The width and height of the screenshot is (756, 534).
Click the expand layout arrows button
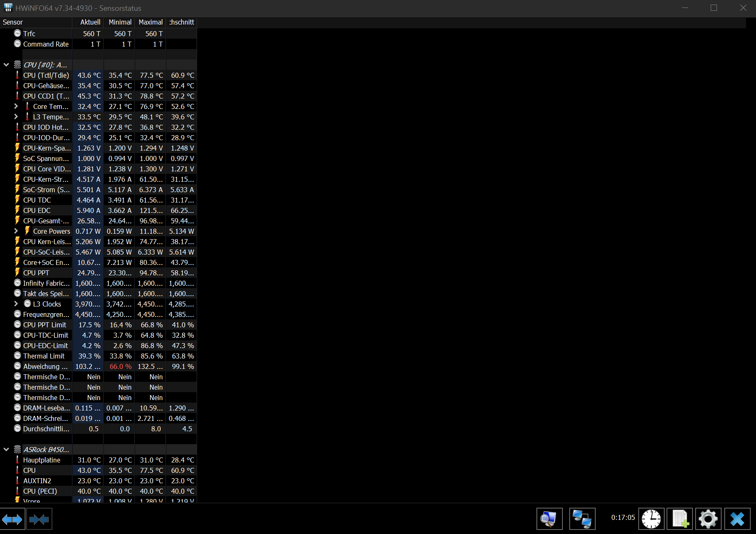tap(12, 519)
